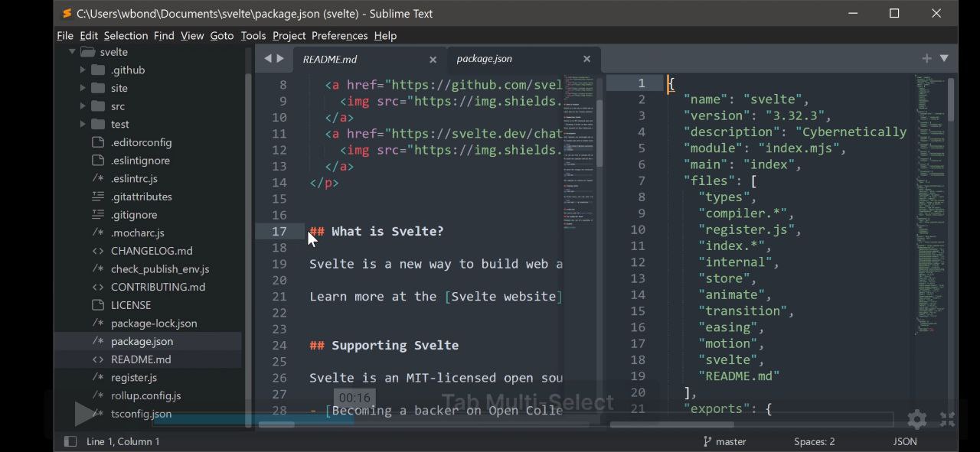Open package.json from the sidebar
Viewport: 980px width, 452px height.
pos(142,341)
